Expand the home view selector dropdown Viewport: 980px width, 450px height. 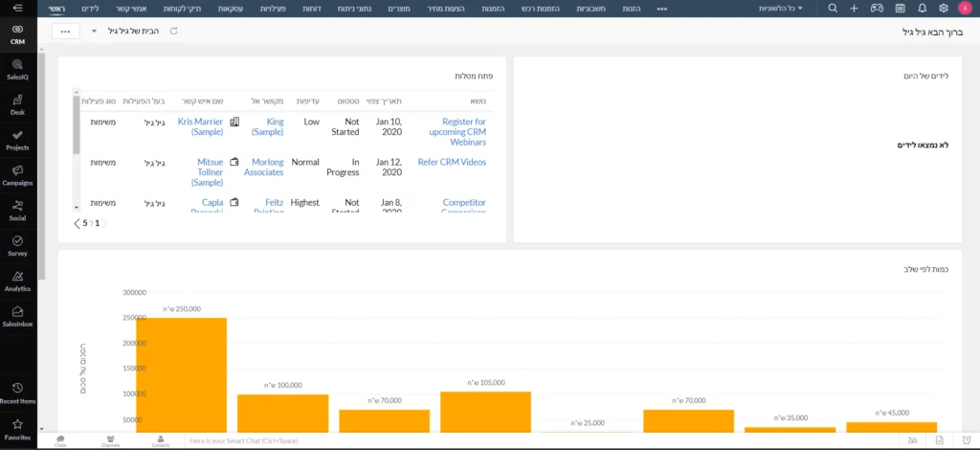[95, 32]
